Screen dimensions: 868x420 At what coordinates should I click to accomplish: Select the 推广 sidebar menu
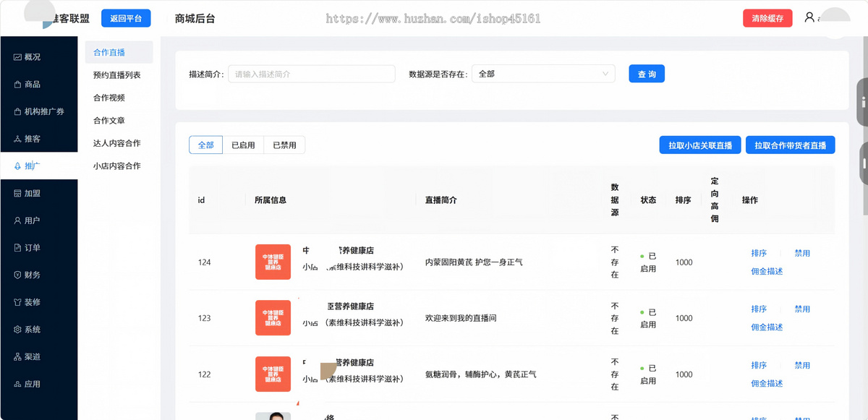coord(38,166)
